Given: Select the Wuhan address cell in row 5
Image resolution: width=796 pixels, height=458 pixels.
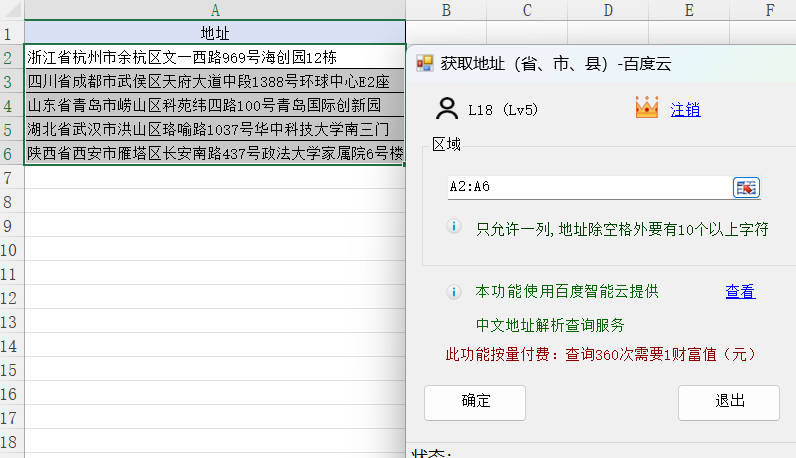Looking at the screenshot, I should pos(215,129).
